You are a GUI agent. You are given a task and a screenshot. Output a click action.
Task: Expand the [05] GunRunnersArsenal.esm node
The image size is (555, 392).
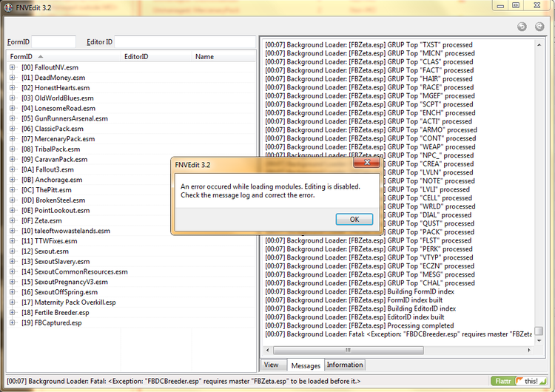click(13, 118)
